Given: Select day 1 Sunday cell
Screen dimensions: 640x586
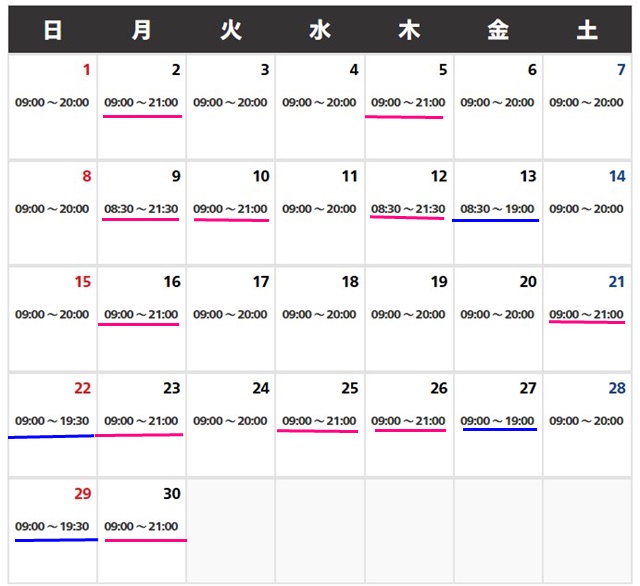Looking at the screenshot, I should click(52, 105).
